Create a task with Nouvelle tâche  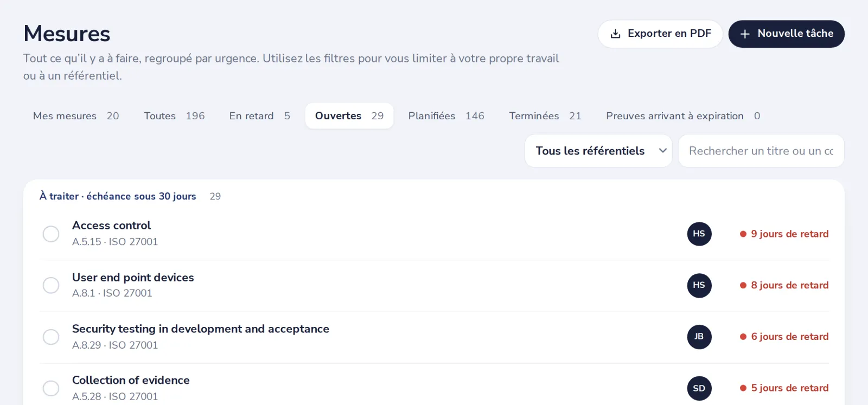[x=787, y=34]
